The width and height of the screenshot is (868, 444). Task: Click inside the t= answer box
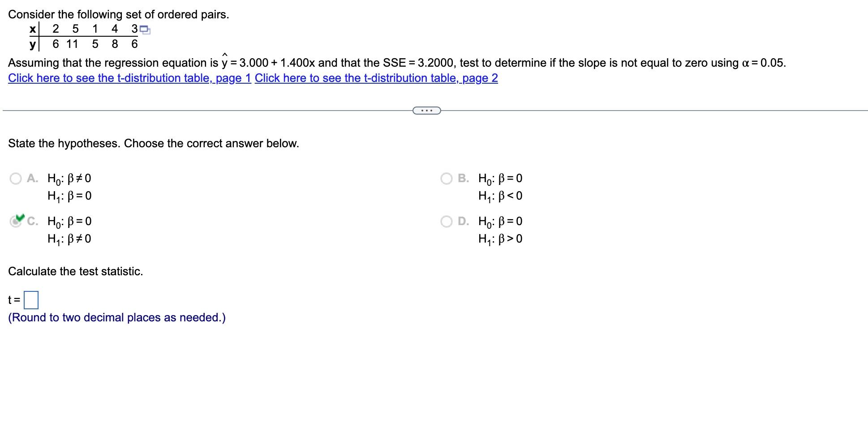pyautogui.click(x=31, y=300)
